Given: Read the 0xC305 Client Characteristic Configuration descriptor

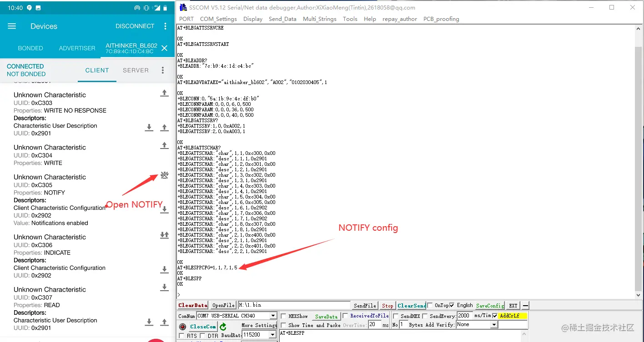Looking at the screenshot, I should pyautogui.click(x=165, y=209).
